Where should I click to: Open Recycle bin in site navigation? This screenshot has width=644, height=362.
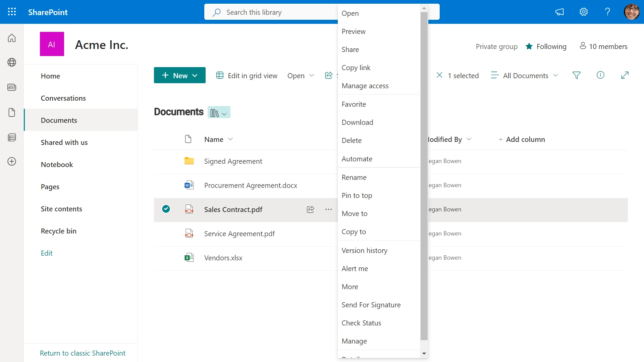pyautogui.click(x=59, y=231)
